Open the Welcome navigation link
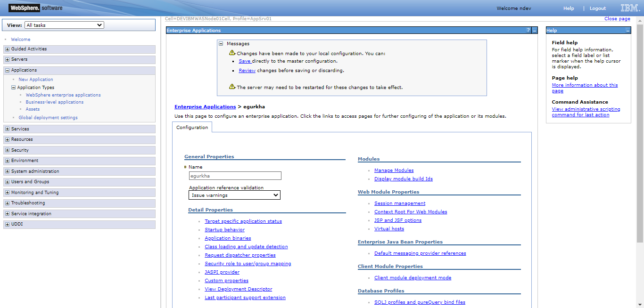 [21, 40]
